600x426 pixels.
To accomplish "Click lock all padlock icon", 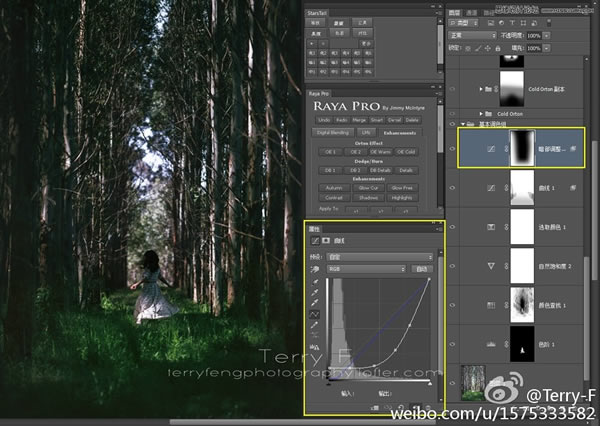I will [498, 49].
